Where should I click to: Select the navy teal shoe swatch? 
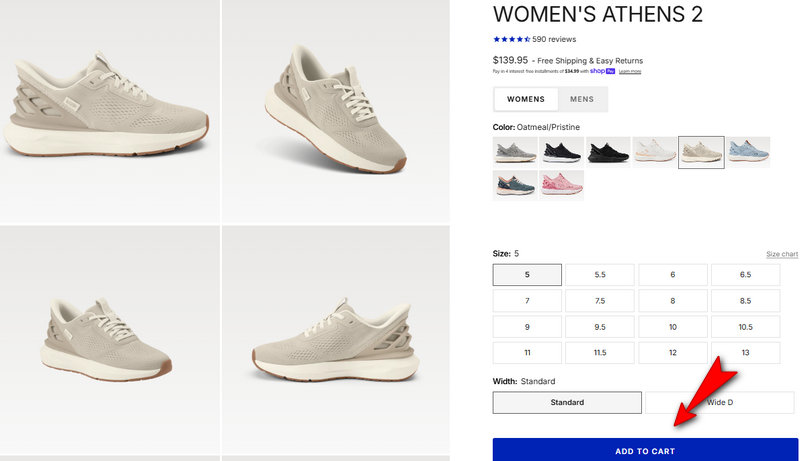point(515,184)
